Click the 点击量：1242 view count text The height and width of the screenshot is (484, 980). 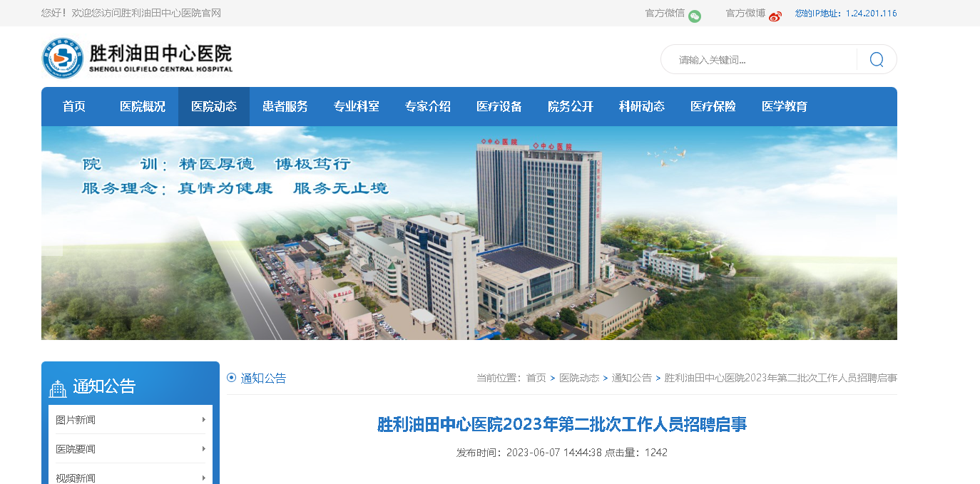[636, 453]
